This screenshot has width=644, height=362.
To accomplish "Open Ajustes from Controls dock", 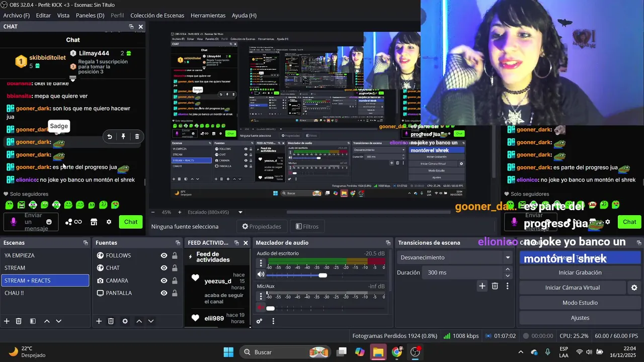I will (580, 318).
